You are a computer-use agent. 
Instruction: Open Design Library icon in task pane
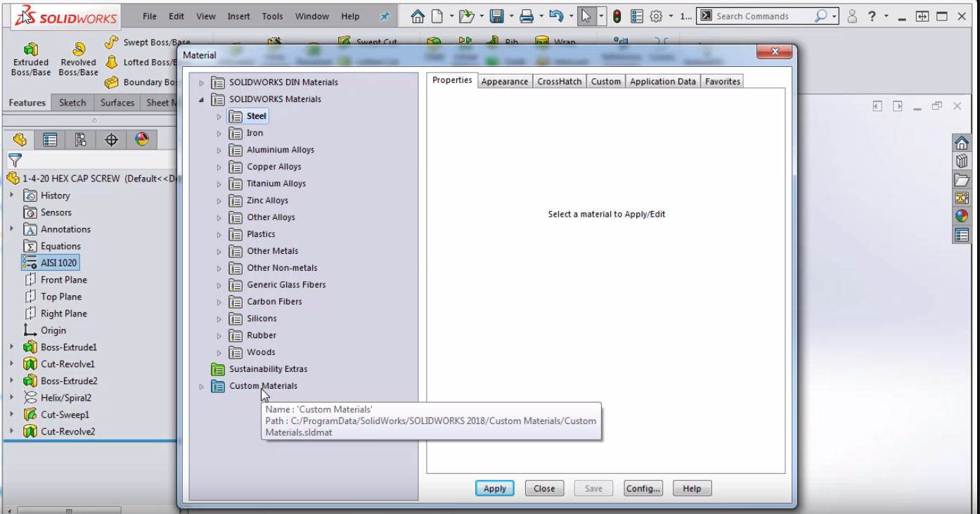(x=962, y=162)
